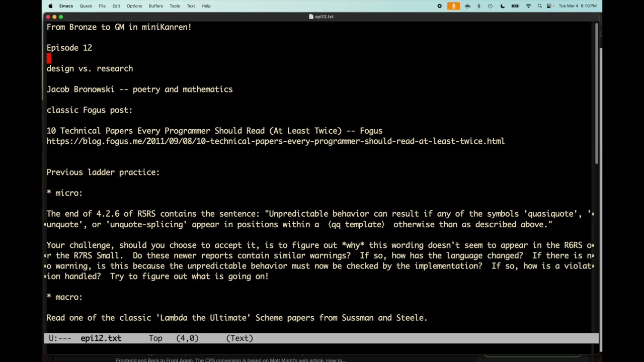644x362 pixels.
Task: Click the line starting 'Your challenge, should you choose'
Action: click(x=319, y=245)
